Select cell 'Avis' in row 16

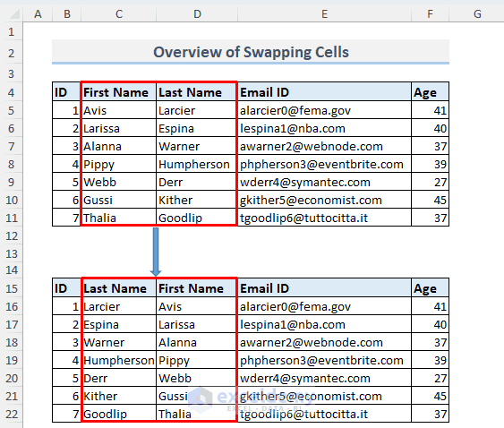[x=197, y=306]
